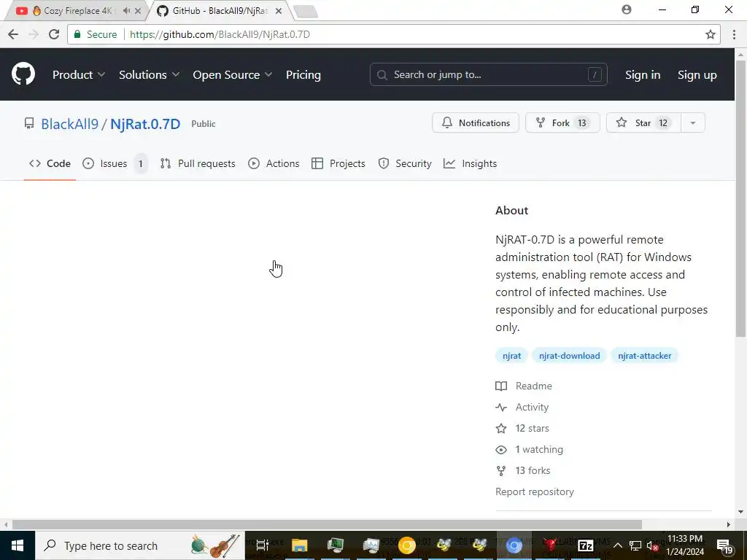Open the BlackAll9 owner profile link
Screen dimensions: 747x560
pos(69,124)
